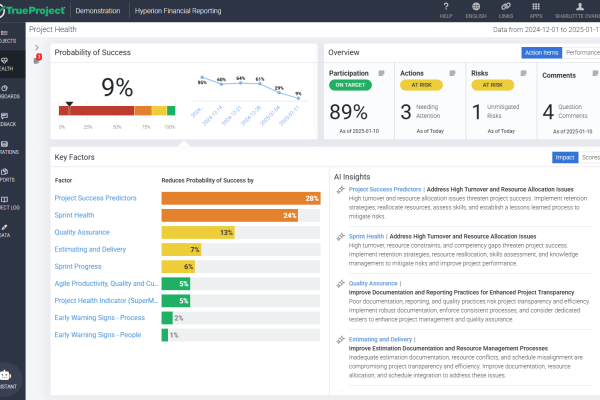Click the English language globe icon
600x400 pixels.
(476, 10)
